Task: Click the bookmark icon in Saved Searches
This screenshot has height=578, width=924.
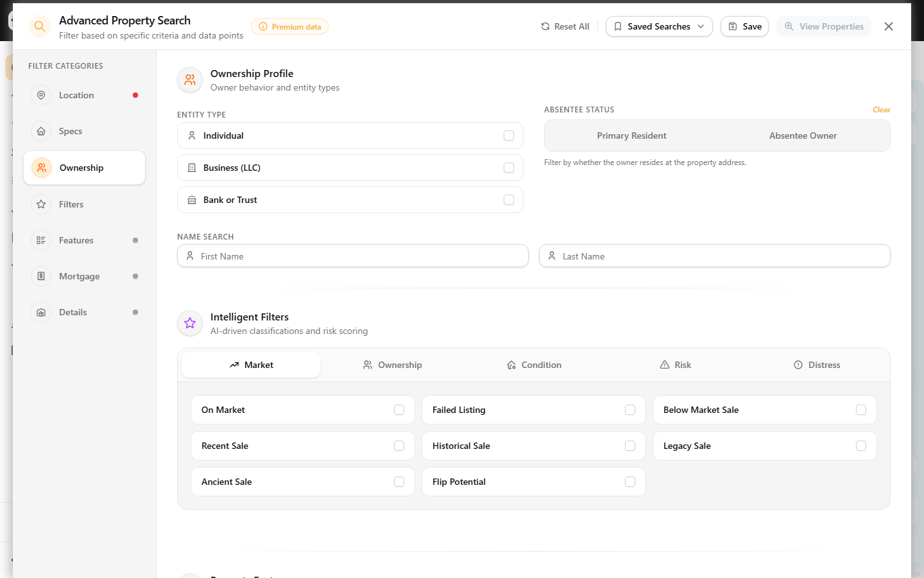Action: click(618, 26)
